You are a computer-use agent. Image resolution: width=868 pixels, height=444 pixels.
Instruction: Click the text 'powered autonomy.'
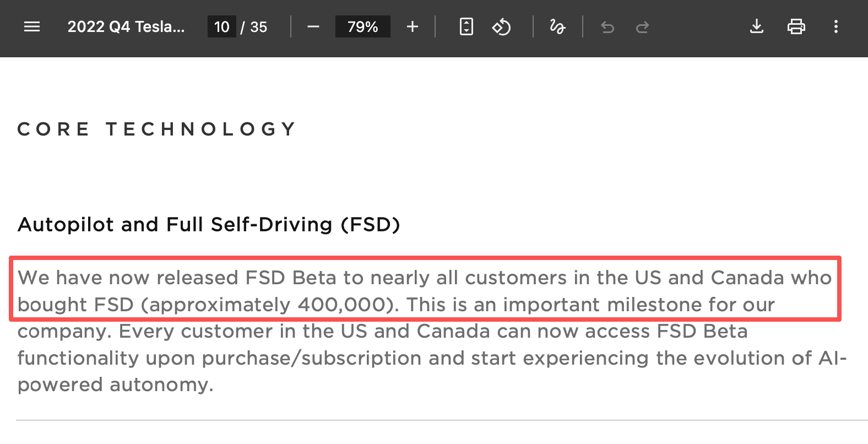[x=115, y=385]
